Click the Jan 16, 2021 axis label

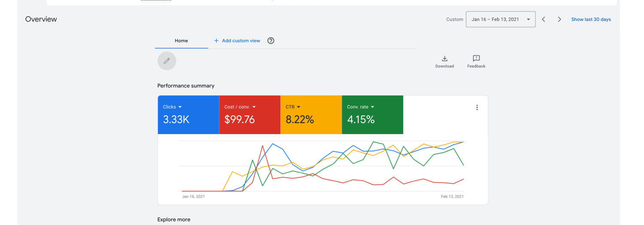(x=193, y=197)
